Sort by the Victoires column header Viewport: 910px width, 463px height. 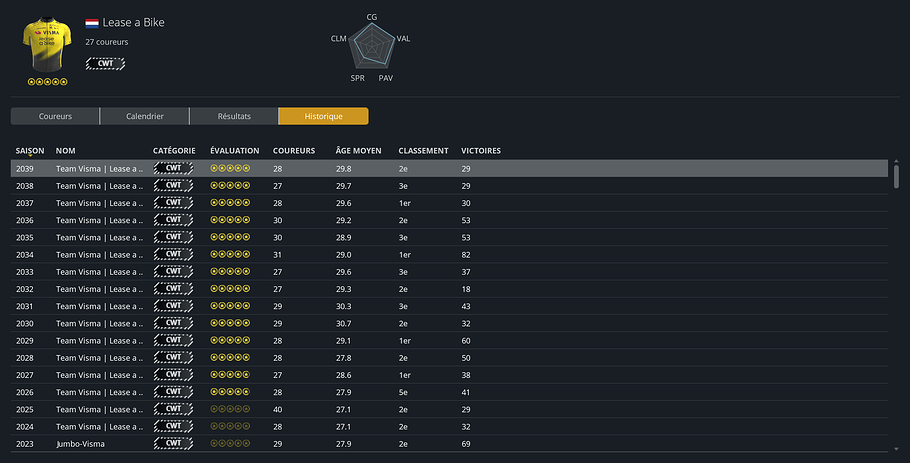(x=481, y=151)
